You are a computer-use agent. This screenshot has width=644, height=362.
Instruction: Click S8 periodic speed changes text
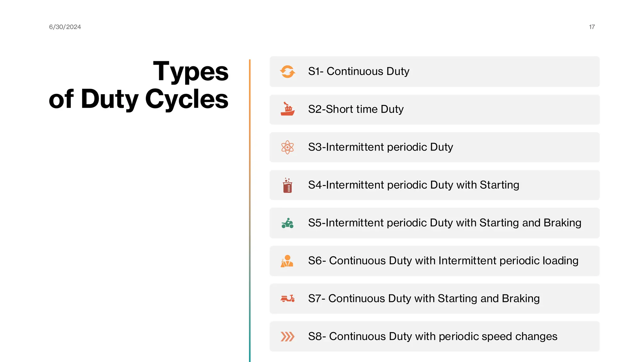click(432, 337)
